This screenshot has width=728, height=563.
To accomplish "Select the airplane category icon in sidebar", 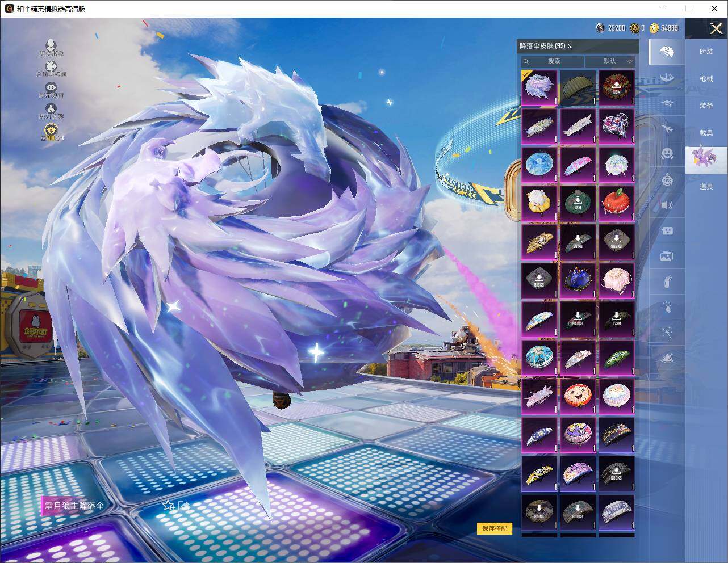I will coord(667,129).
